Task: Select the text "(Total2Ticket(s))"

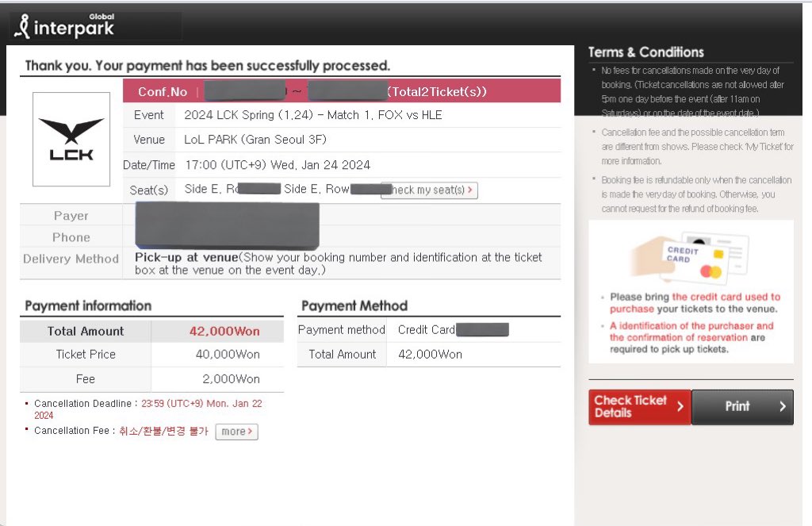Action: click(x=438, y=92)
